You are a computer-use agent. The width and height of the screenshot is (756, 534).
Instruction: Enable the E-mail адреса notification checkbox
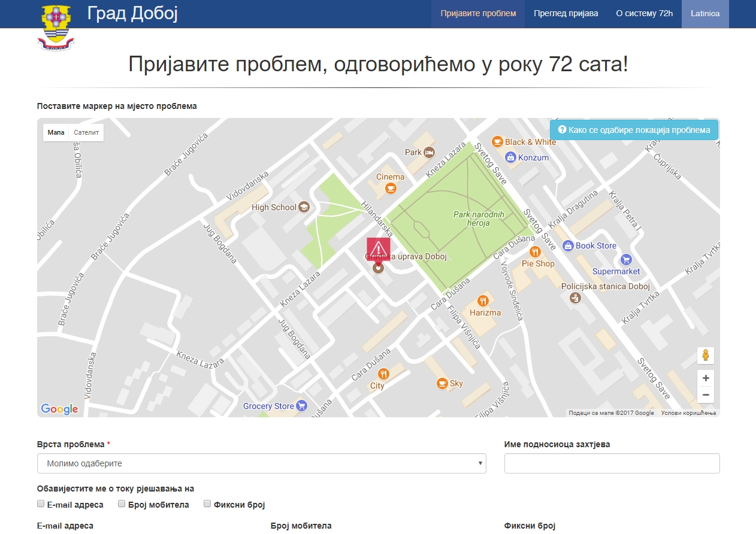pos(40,503)
